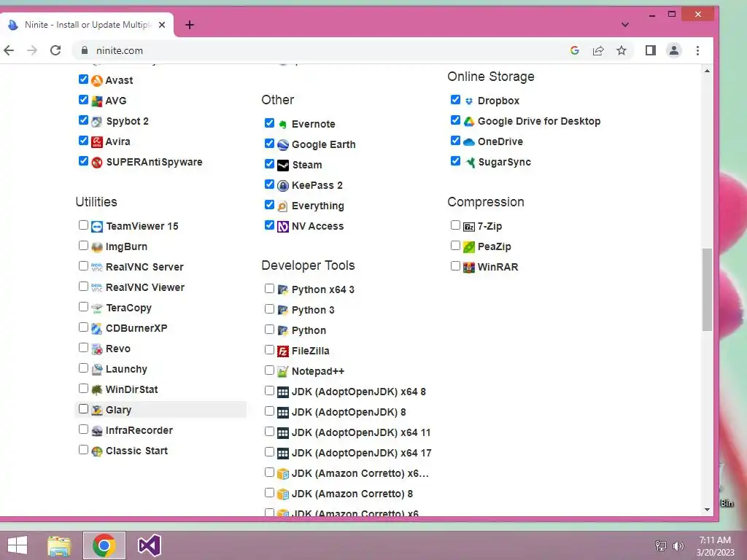Viewport: 747px width, 560px height.
Task: Click the WinDirStat tree icon
Action: [x=97, y=390]
